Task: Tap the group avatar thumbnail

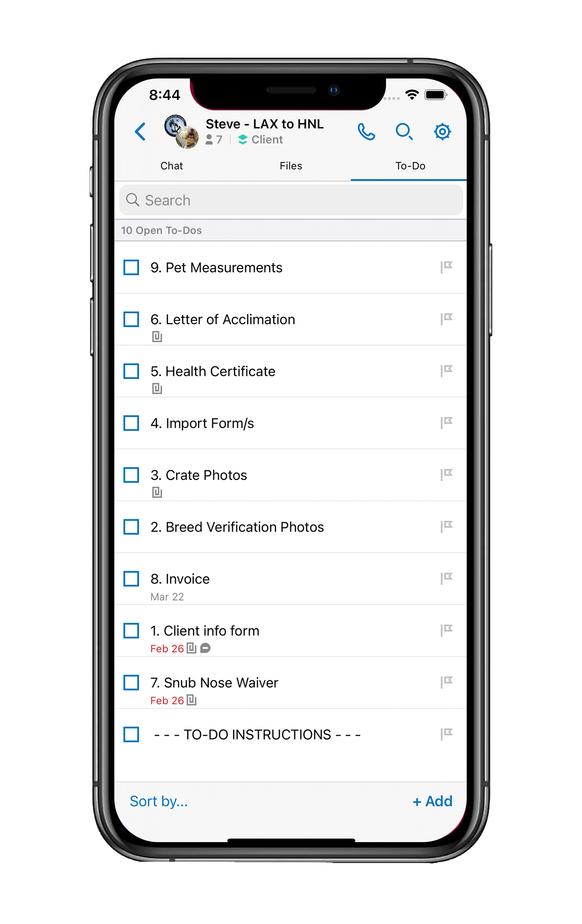Action: (x=181, y=131)
